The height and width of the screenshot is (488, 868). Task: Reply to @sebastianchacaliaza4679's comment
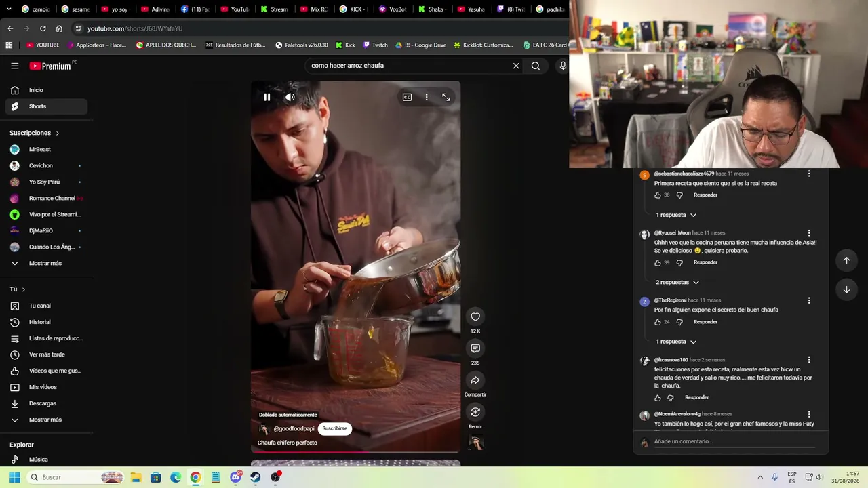(x=705, y=195)
